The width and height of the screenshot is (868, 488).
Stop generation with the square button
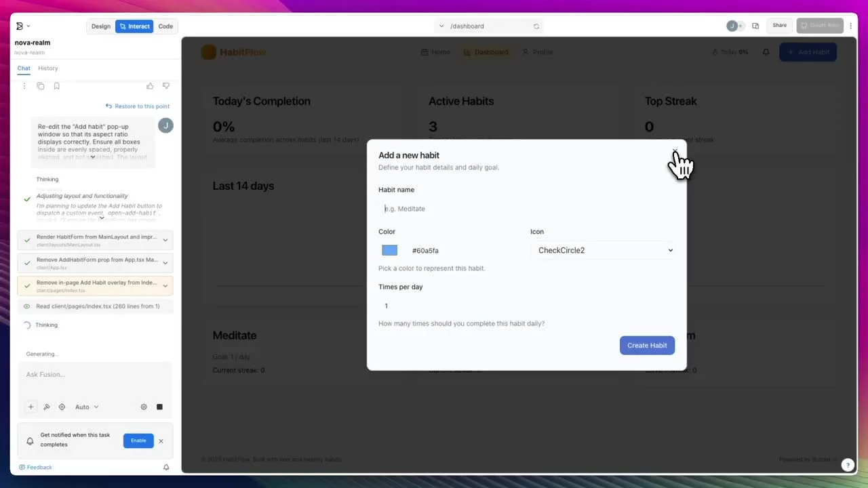tap(159, 407)
